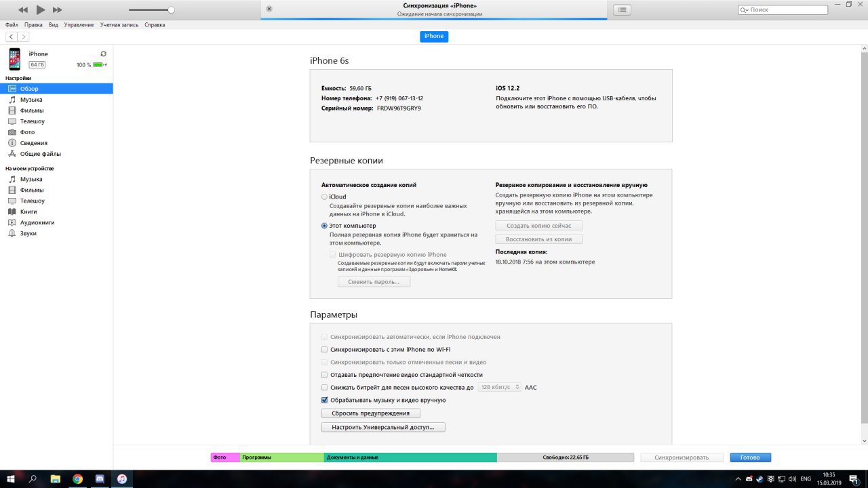868x488 pixels.
Task: Click the Программы segment of storage bar
Action: click(x=282, y=457)
